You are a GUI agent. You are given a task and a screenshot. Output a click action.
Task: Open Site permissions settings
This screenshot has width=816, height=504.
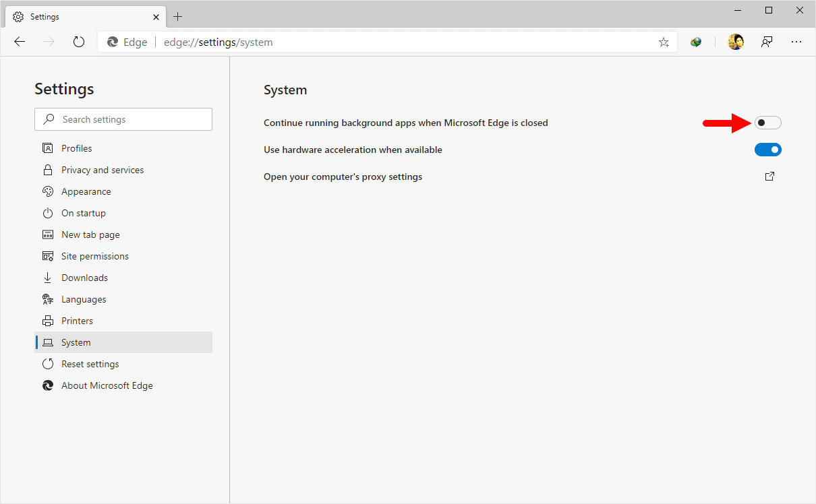point(123,256)
